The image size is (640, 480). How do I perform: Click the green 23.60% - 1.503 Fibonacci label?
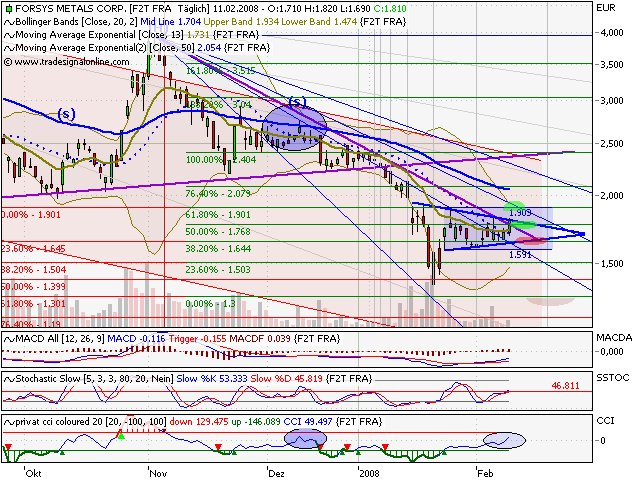click(218, 270)
